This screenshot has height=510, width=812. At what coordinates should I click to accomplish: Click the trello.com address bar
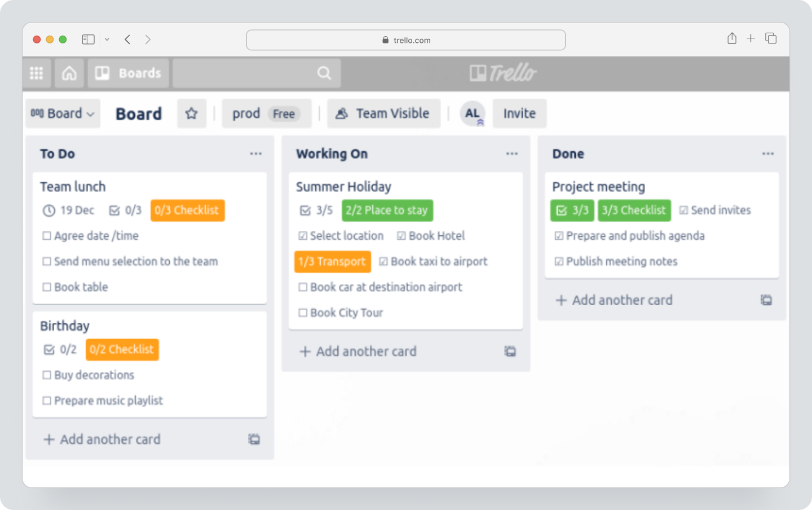(406, 40)
